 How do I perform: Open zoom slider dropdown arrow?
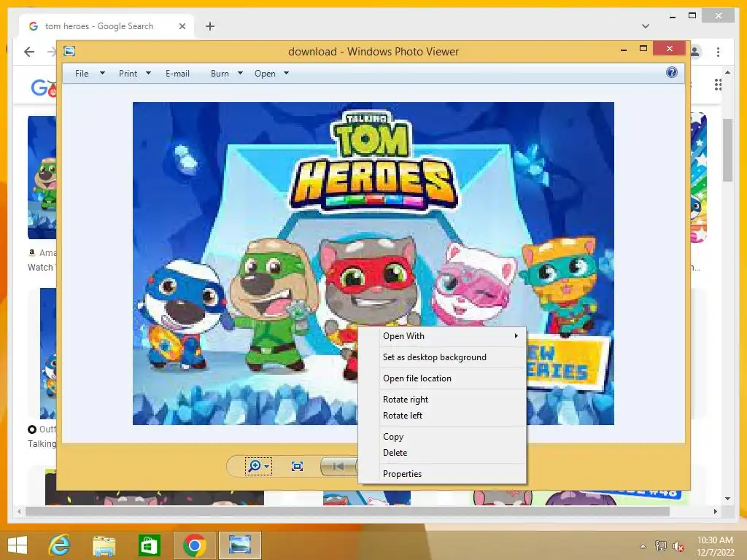(x=267, y=467)
